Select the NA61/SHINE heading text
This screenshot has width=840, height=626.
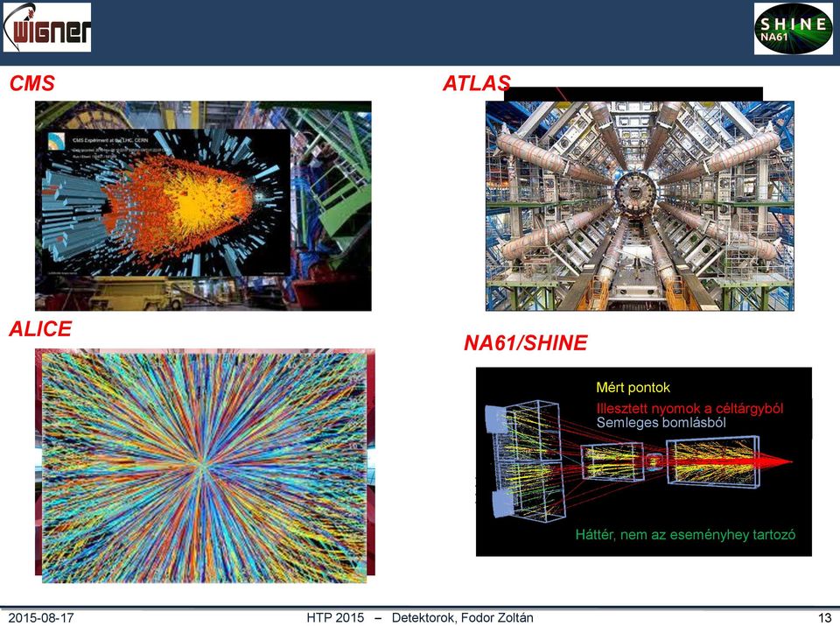[x=526, y=343]
